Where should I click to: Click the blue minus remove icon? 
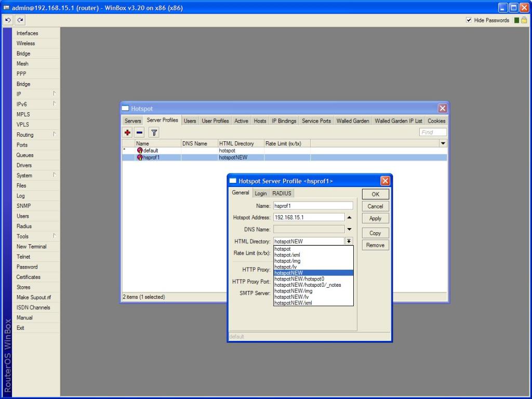point(140,133)
